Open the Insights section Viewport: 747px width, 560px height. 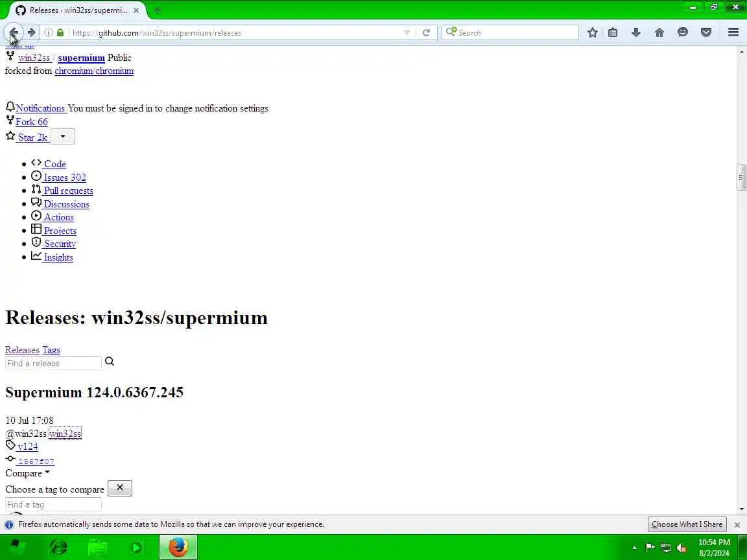[x=58, y=257]
